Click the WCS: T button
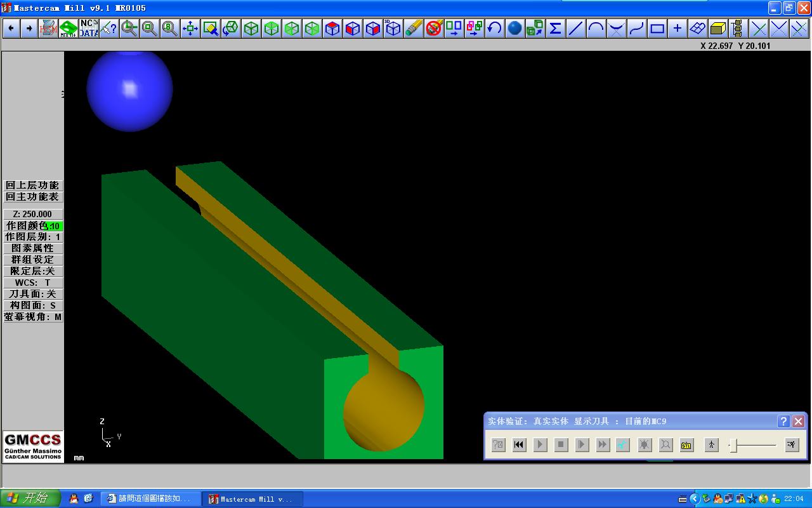The image size is (812, 508). tap(33, 283)
